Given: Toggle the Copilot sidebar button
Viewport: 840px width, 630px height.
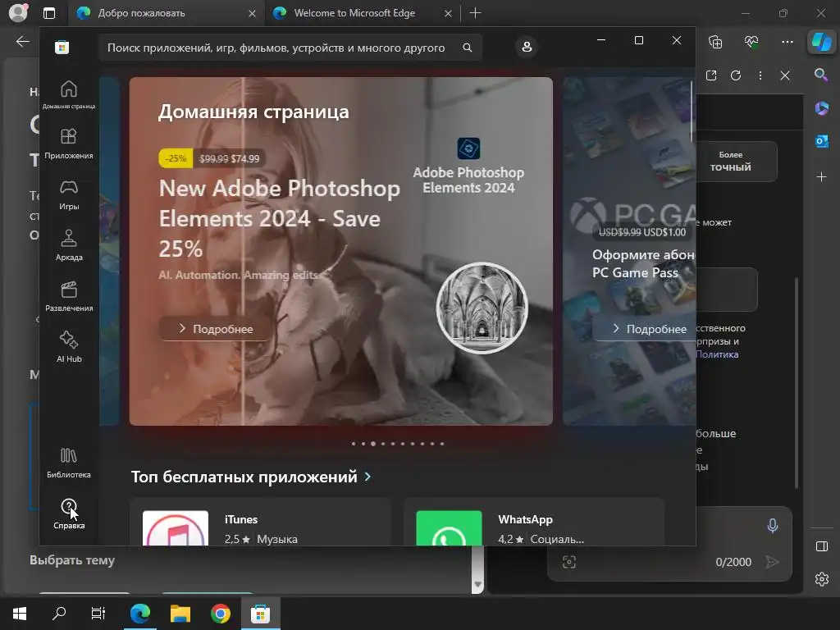Looking at the screenshot, I should click(x=821, y=41).
